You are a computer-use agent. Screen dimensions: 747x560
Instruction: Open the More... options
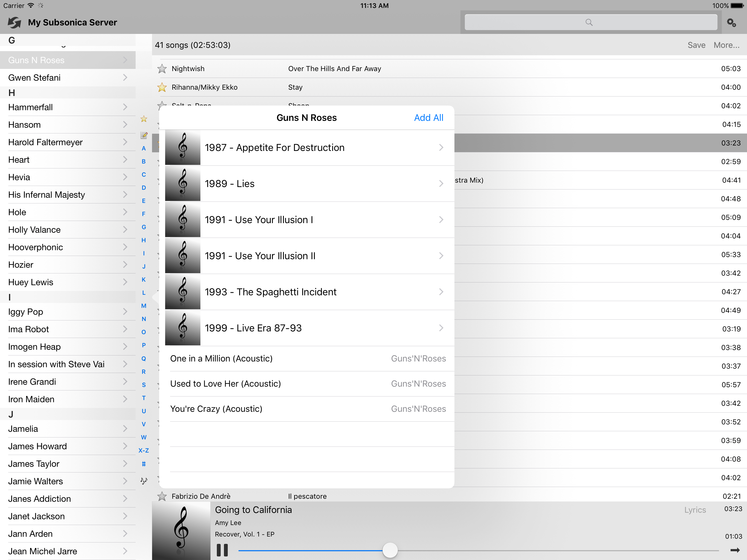(x=726, y=45)
